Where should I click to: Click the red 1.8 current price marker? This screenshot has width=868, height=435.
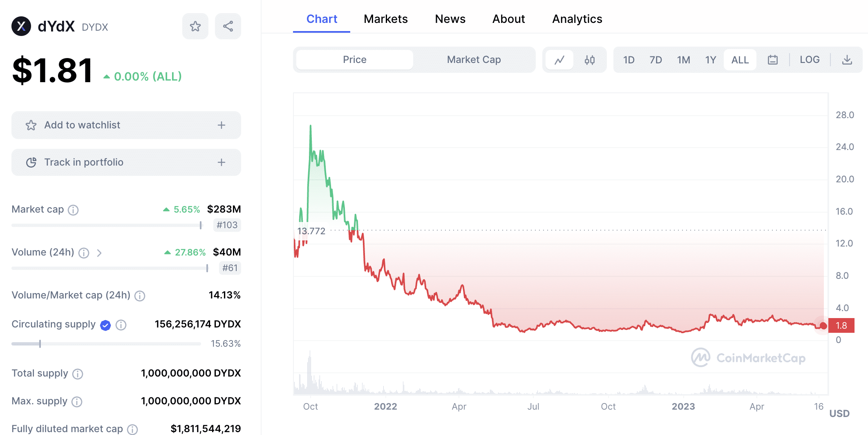click(841, 325)
